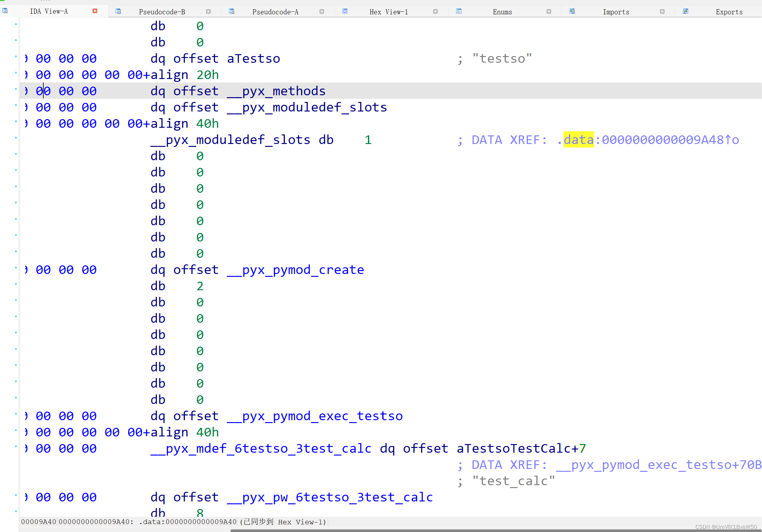Close the Imports tab
This screenshot has height=532, width=762.
pyautogui.click(x=662, y=11)
